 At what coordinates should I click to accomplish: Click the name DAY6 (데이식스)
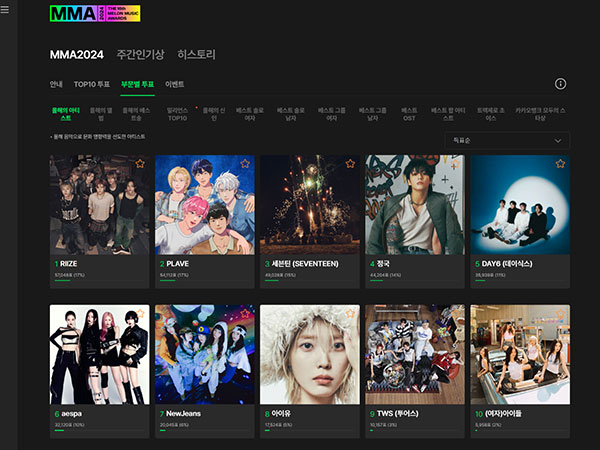point(507,264)
